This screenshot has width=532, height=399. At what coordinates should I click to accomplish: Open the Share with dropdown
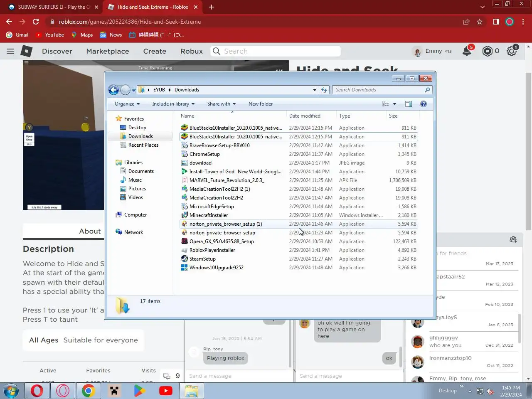[222, 104]
